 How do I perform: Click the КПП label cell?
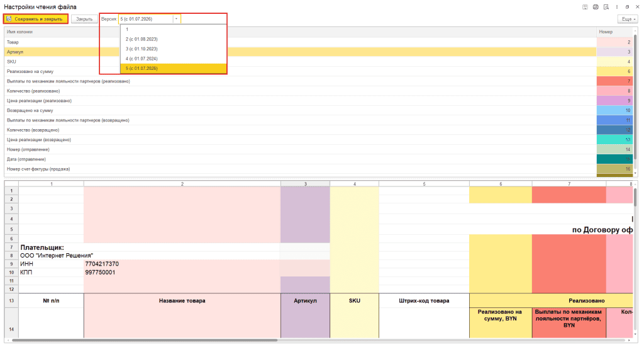[x=52, y=272]
